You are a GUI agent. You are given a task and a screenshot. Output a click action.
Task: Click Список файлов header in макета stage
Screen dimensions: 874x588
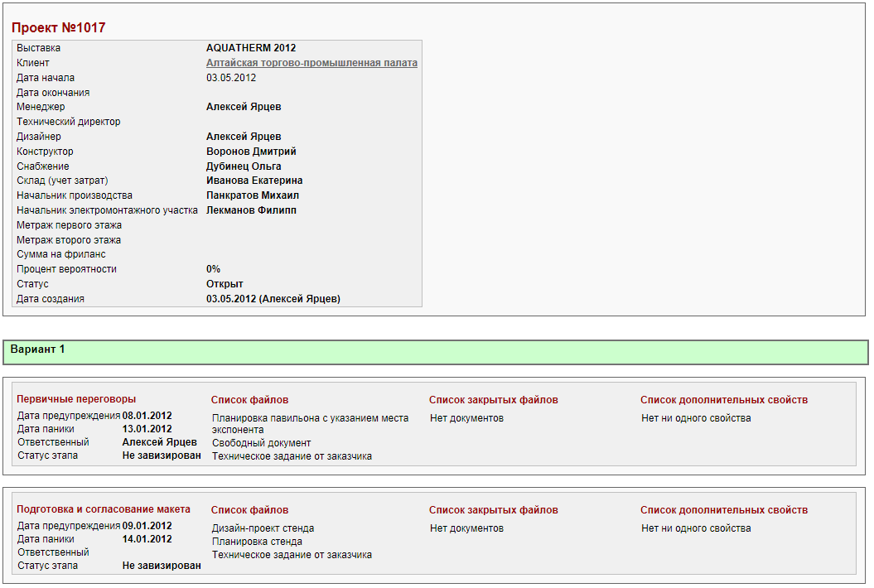[249, 510]
